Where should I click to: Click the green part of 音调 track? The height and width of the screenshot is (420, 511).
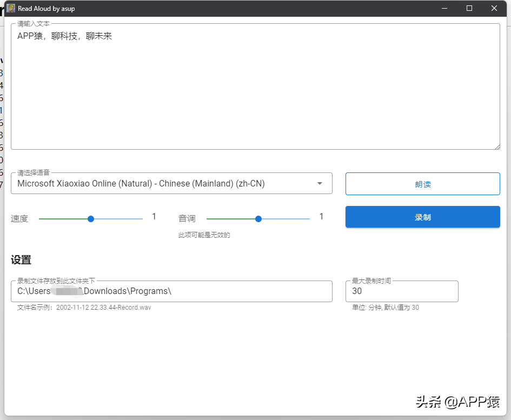tap(231, 219)
